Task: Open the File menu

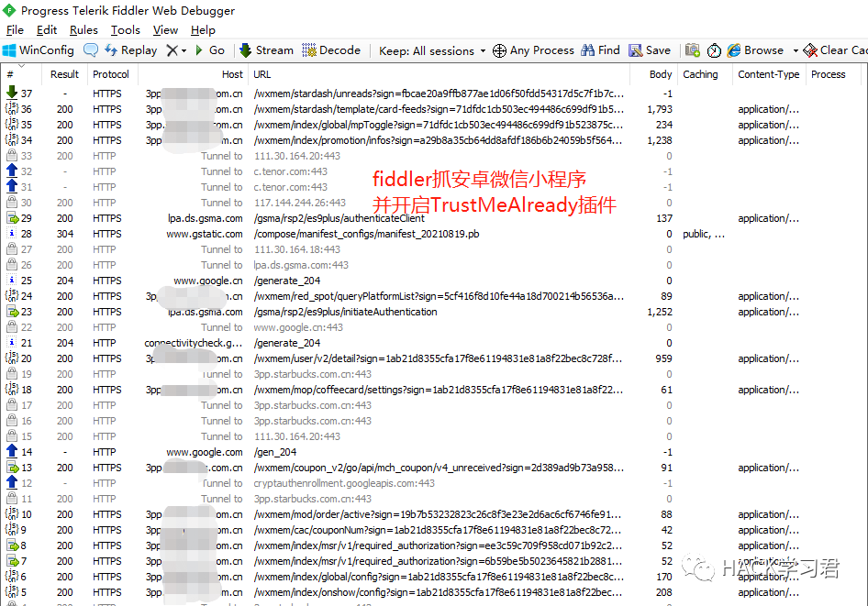Action: click(x=15, y=30)
